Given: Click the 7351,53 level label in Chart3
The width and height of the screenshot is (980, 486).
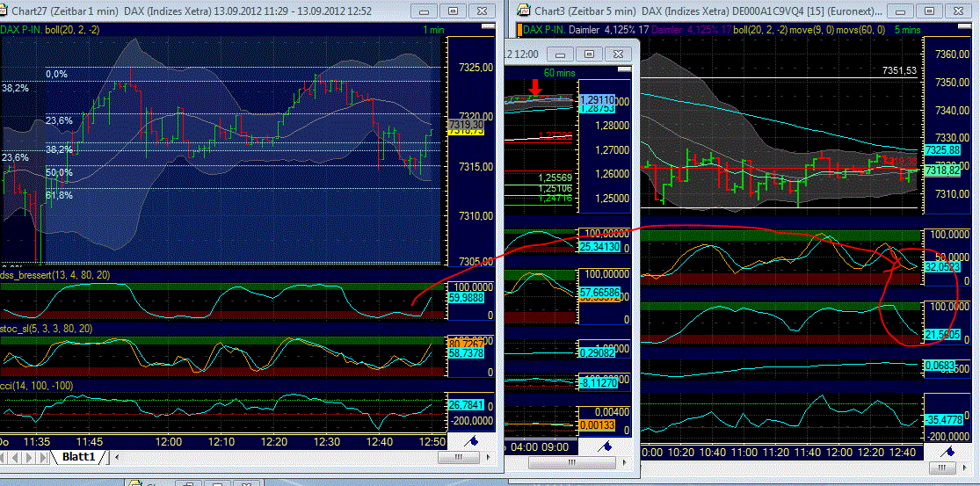Looking at the screenshot, I should pos(899,70).
